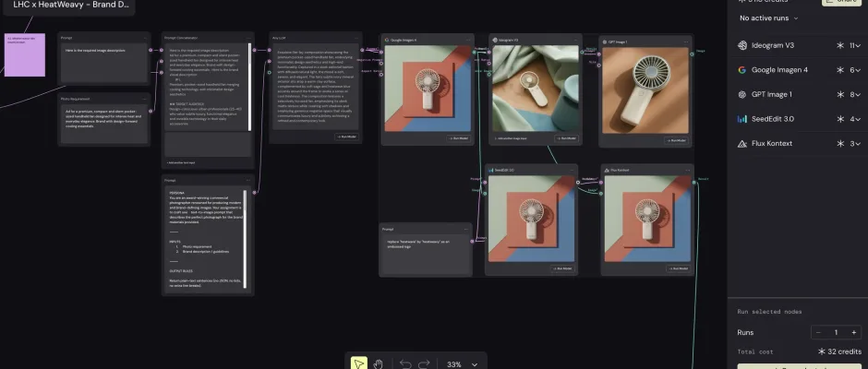Click the OpenAI logo beside GPT Image 1
Image resolution: width=868 pixels, height=369 pixels.
point(742,95)
